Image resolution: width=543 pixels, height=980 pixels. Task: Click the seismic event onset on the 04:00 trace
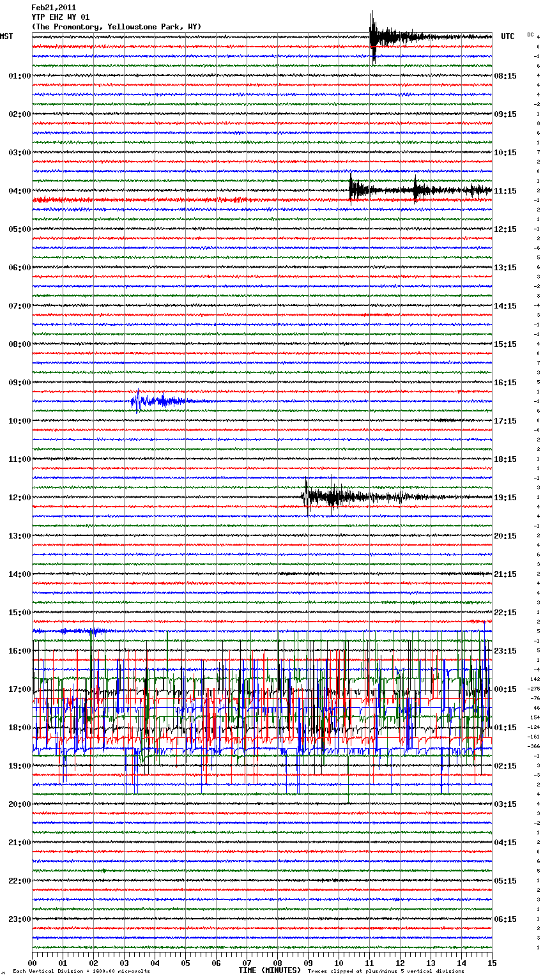point(351,189)
